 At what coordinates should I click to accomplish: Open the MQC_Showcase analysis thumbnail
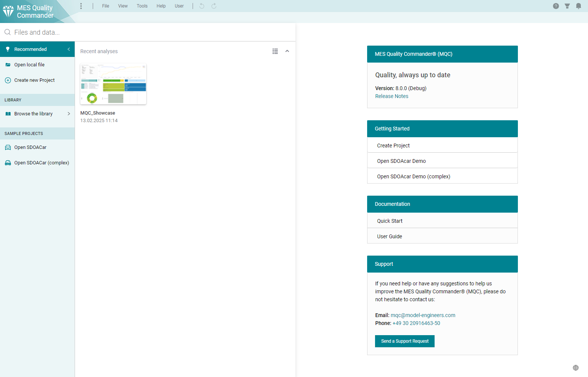(113, 84)
